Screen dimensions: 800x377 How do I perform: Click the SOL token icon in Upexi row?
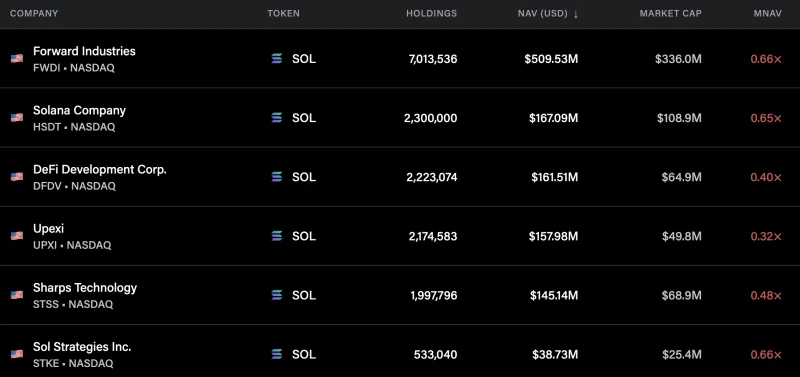point(277,236)
